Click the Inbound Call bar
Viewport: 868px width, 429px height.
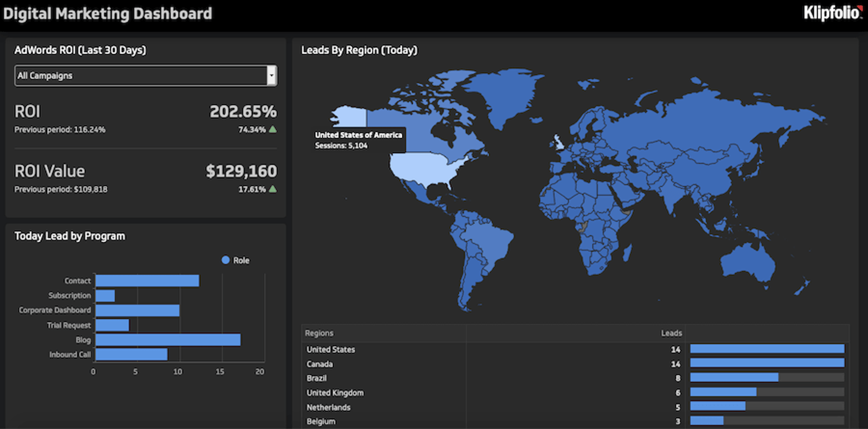(131, 355)
